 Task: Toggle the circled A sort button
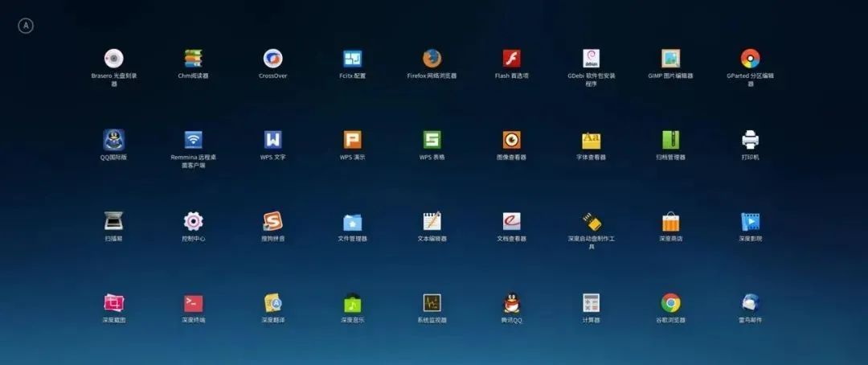click(x=26, y=26)
